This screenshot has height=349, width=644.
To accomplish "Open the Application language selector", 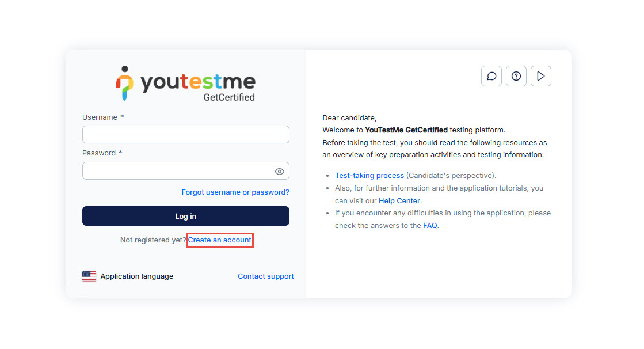I will tap(136, 276).
